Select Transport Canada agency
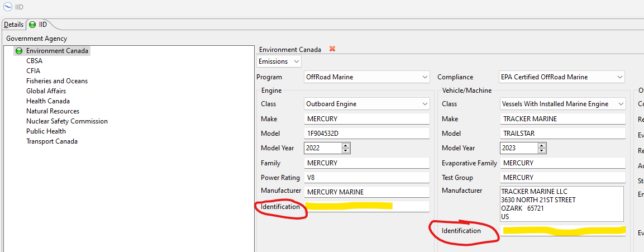The width and height of the screenshot is (644, 252). 52,141
